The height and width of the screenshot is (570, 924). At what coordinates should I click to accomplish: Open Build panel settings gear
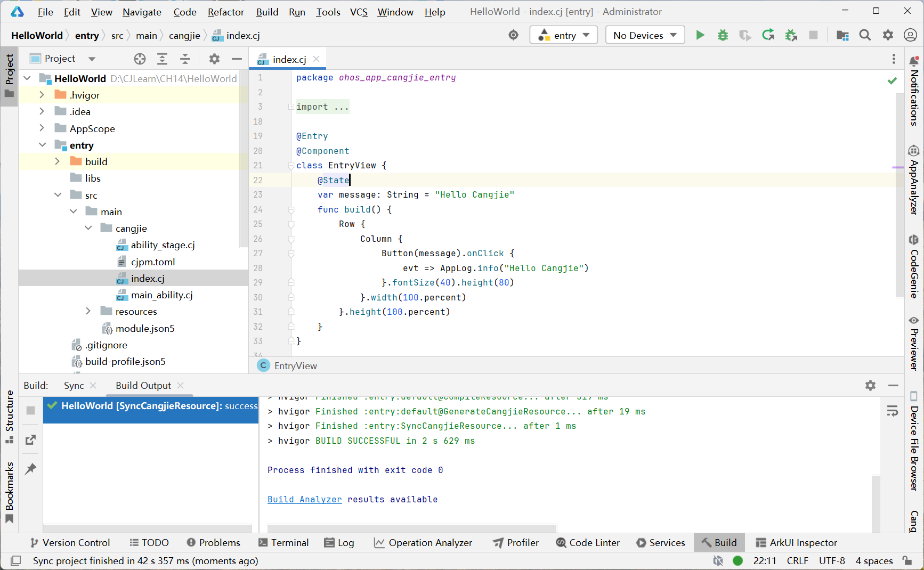click(870, 385)
